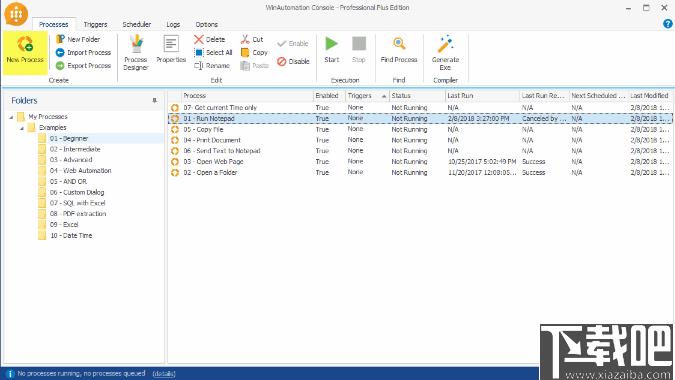This screenshot has height=380, width=675.
Task: Switch to the Processes tab
Action: [x=53, y=25]
